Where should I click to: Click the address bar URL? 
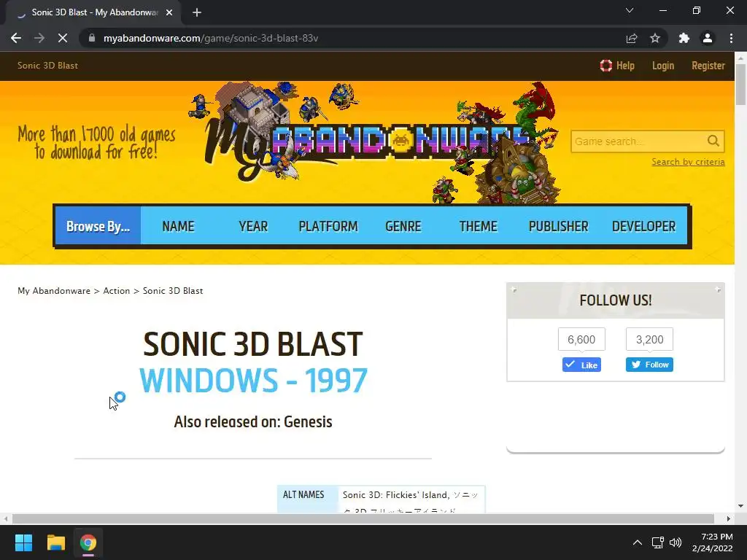pyautogui.click(x=211, y=38)
